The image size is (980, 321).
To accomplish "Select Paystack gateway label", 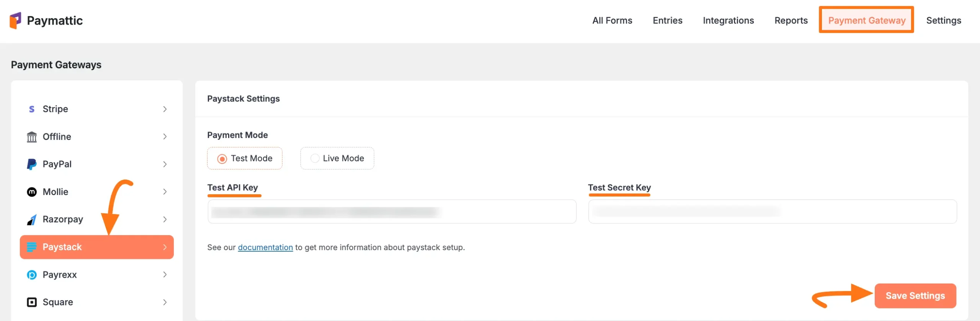I will [x=62, y=247].
